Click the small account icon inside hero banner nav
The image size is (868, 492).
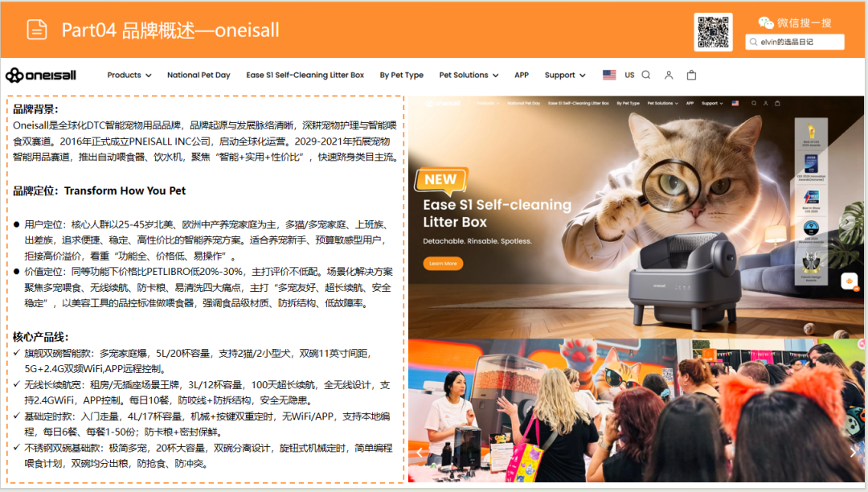click(x=766, y=104)
